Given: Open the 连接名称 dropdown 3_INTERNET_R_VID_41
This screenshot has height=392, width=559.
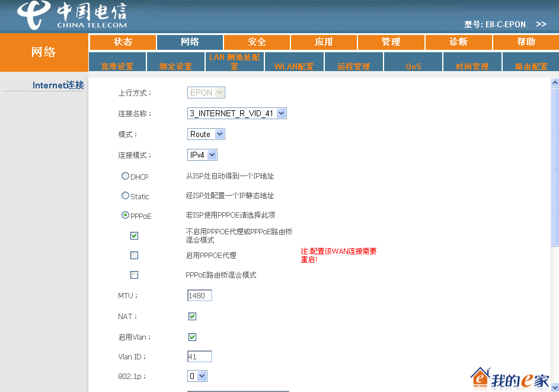Looking at the screenshot, I should (x=237, y=113).
